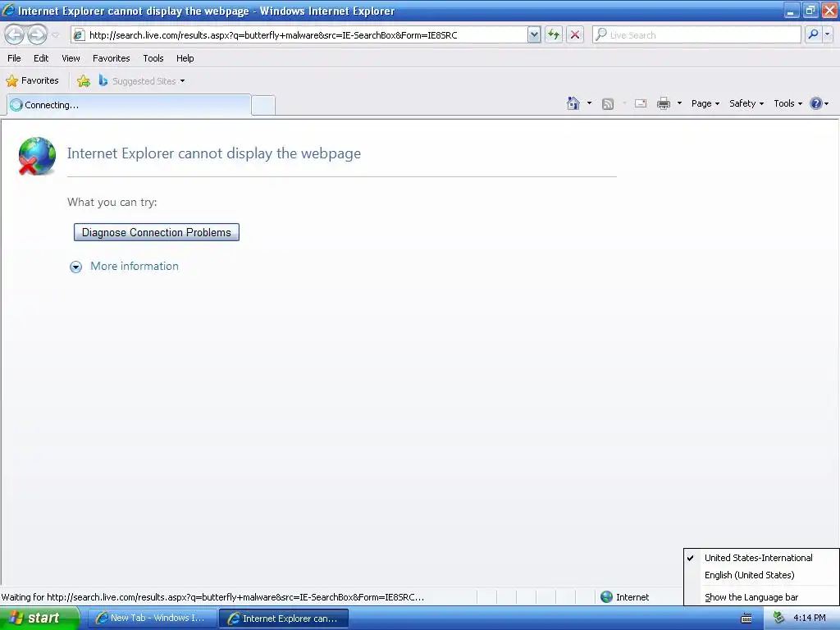
Task: Click the Safely Remove Hardware tray icon
Action: coord(779,619)
